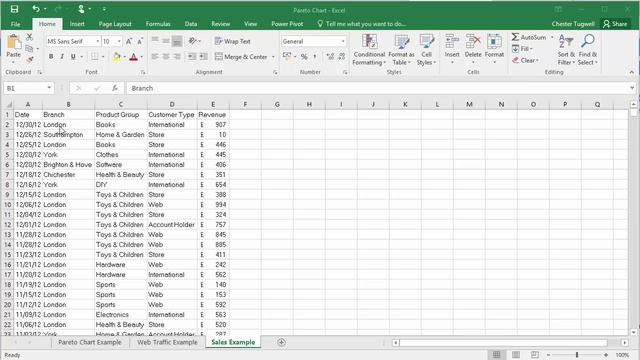The width and height of the screenshot is (640, 360).
Task: Open the Insert Function fx button
Action: [x=115, y=88]
